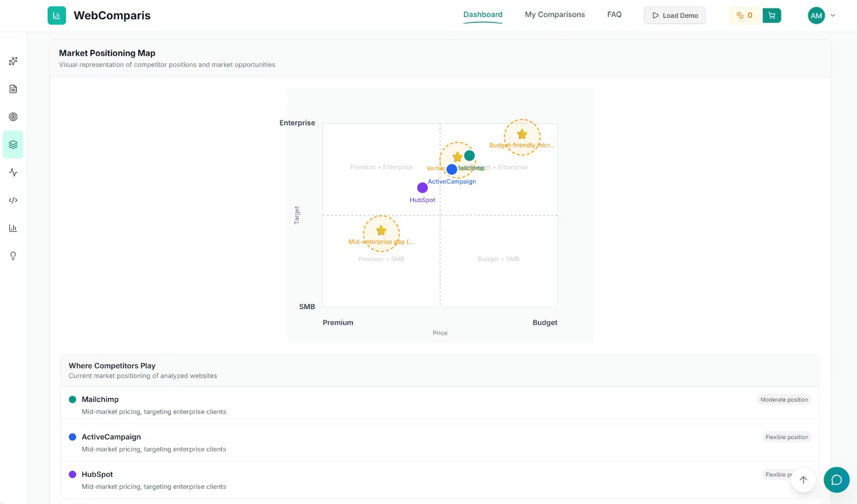This screenshot has height=504, width=857.
Task: Select the code brackets sidebar icon
Action: pos(13,200)
